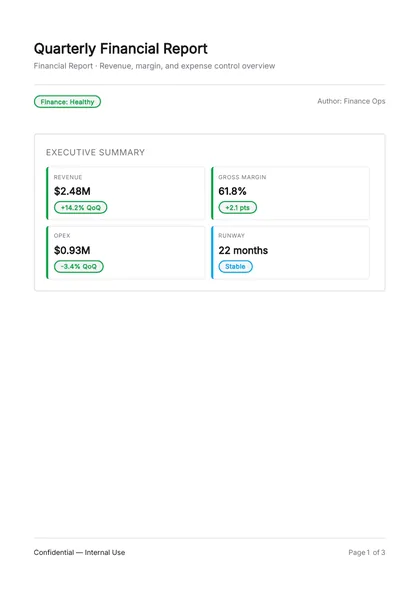Select the $0.93M opex value
Image resolution: width=420 pixels, height=594 pixels.
[72, 250]
